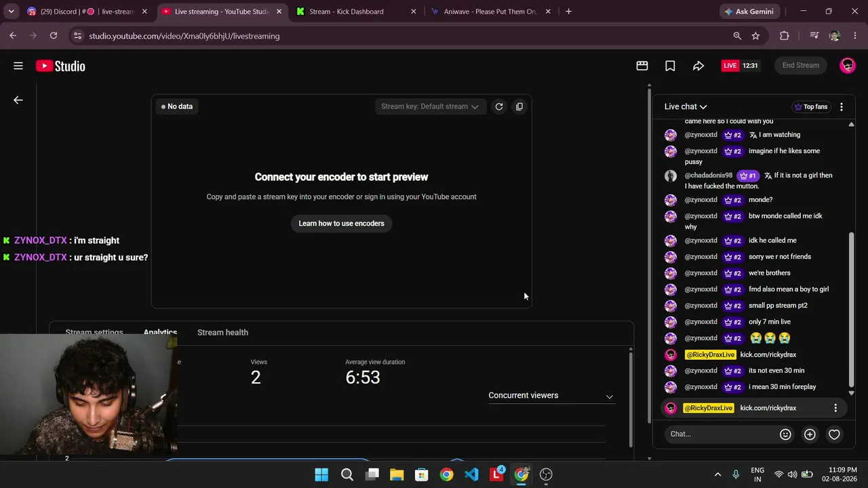Open the zoom magnifier in address bar

click(x=737, y=36)
